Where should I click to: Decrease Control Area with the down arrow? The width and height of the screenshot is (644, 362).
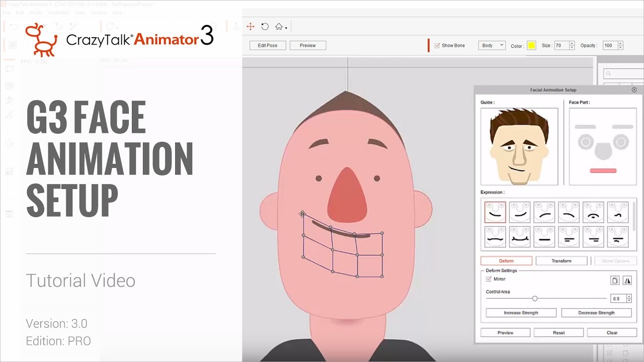(x=629, y=301)
